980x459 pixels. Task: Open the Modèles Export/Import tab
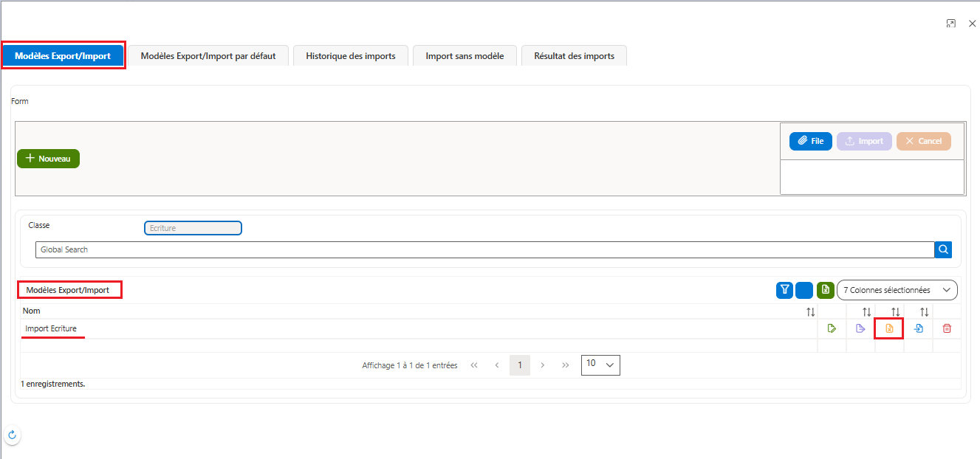63,56
